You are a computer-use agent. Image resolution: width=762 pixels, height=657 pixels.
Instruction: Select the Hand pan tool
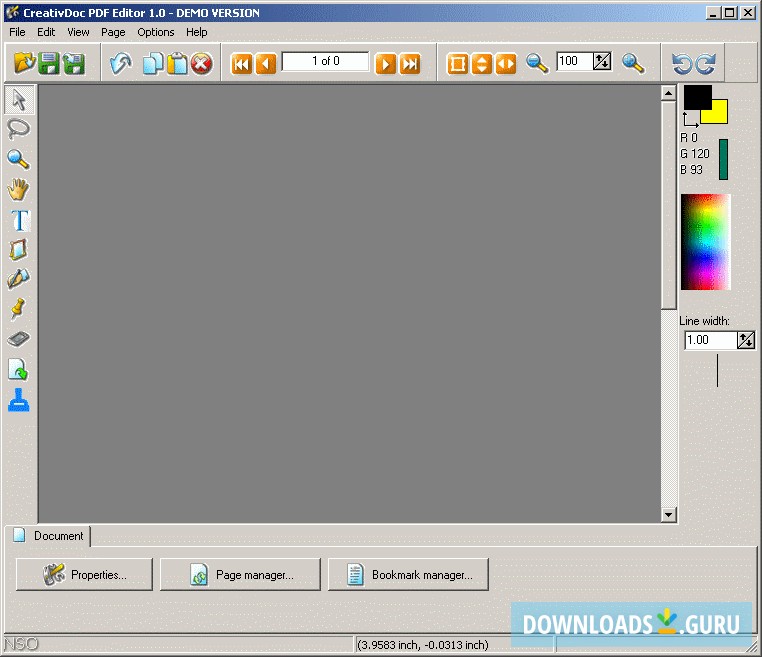[18, 189]
